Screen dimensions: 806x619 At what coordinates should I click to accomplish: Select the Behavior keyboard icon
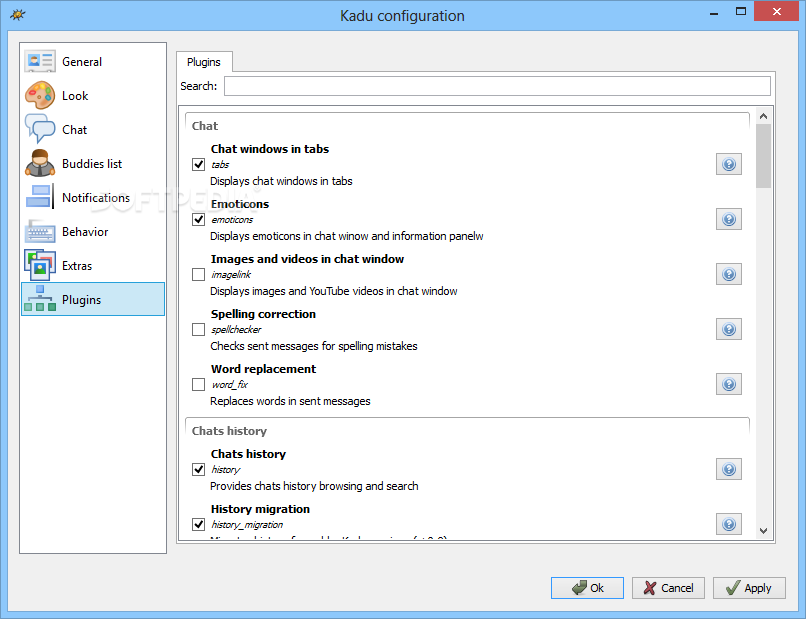(x=40, y=231)
